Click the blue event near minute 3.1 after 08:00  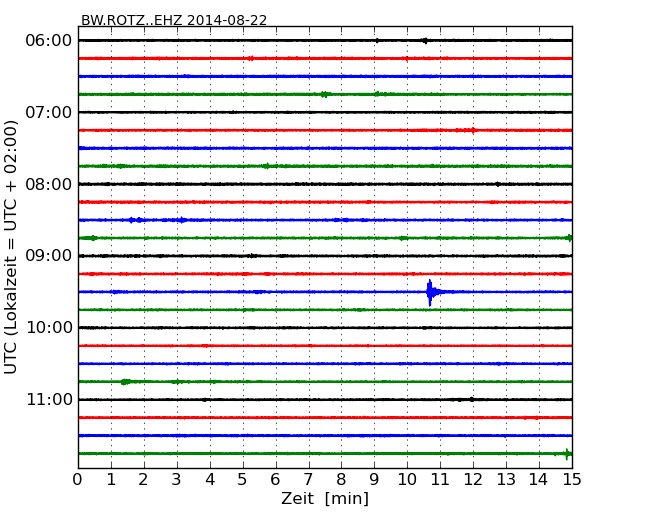[182, 220]
